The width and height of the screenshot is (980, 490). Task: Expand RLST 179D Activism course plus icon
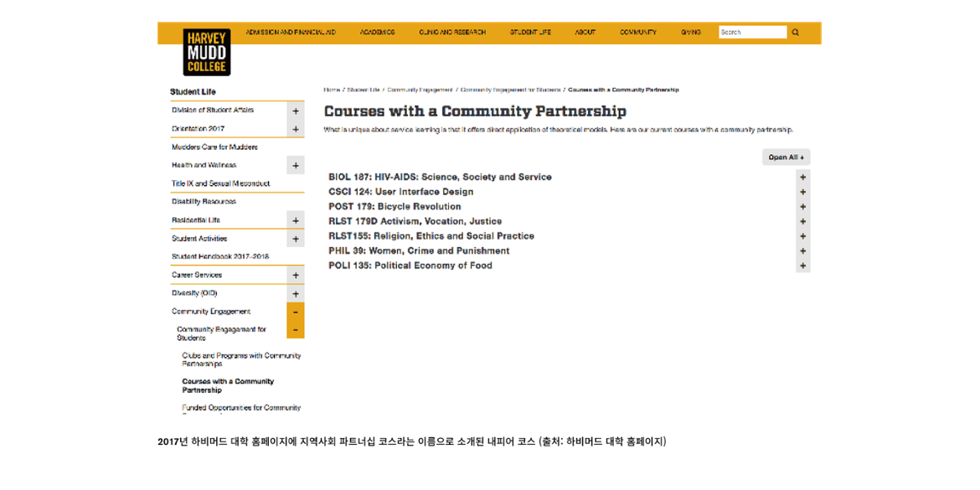[802, 222]
